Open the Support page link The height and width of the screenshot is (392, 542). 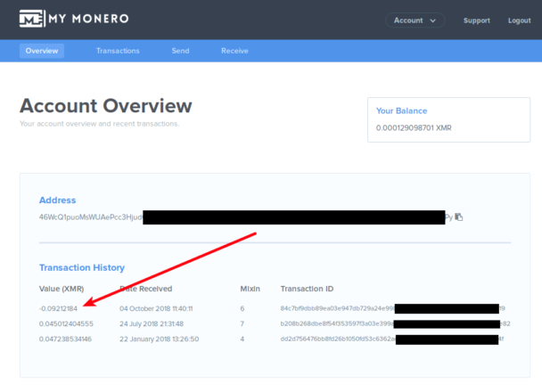click(477, 20)
